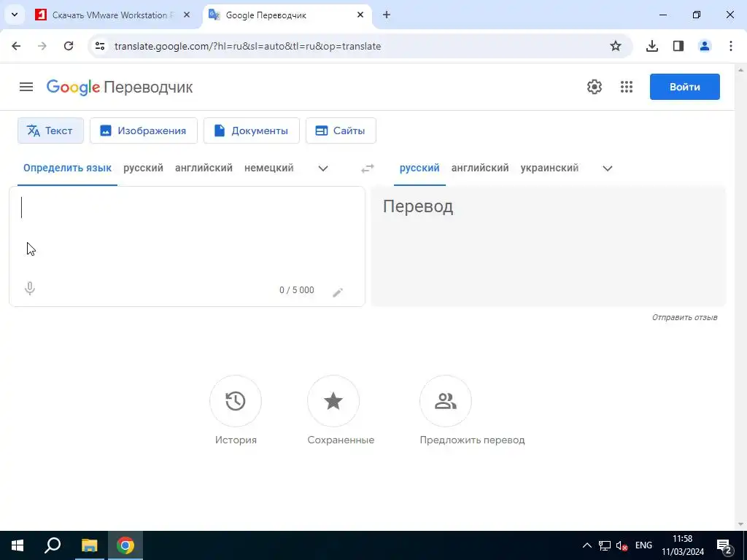
Task: Choose английский as source language
Action: (x=204, y=168)
